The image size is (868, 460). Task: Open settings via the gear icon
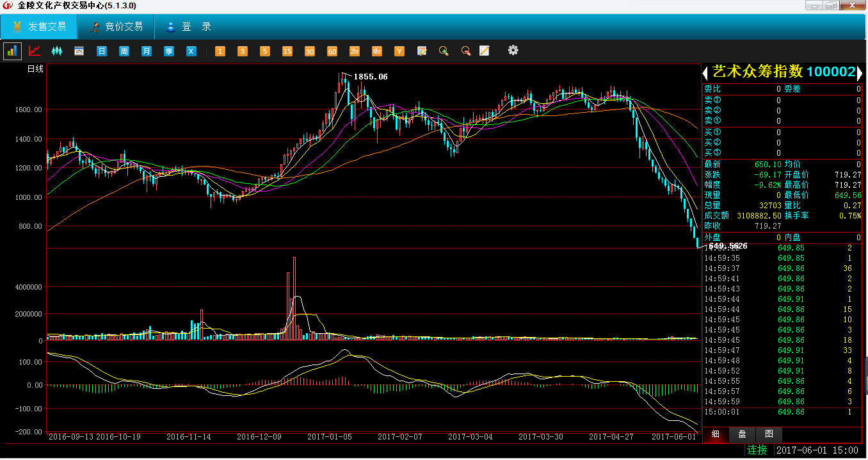tap(513, 50)
